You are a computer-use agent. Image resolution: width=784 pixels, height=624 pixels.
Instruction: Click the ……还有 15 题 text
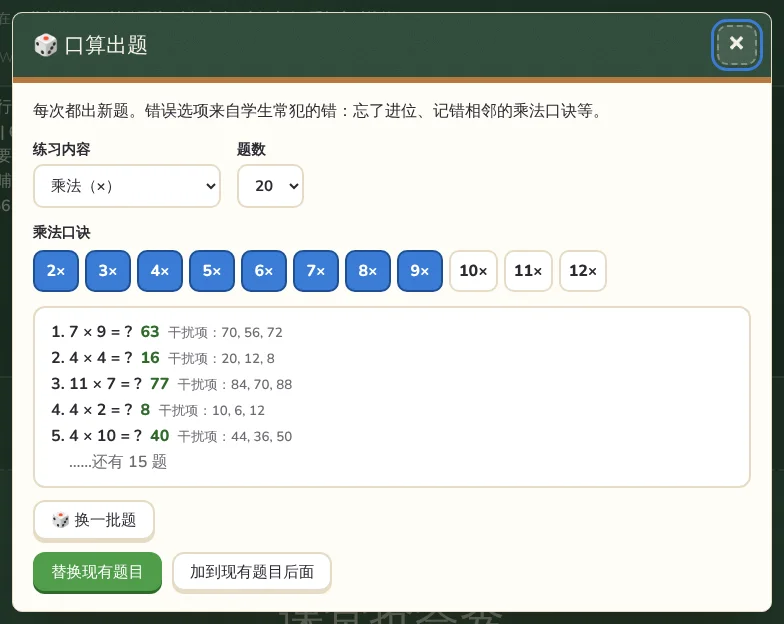click(x=118, y=462)
